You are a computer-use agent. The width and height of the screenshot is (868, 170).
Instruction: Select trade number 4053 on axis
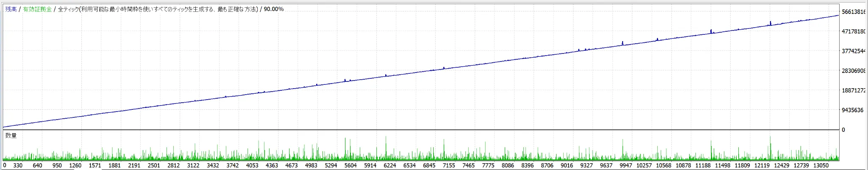click(x=252, y=165)
